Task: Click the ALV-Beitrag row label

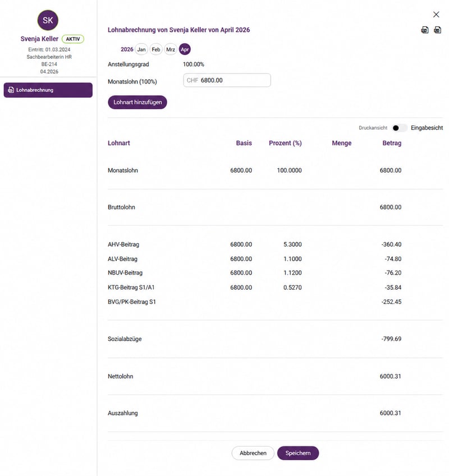Action: (x=122, y=259)
